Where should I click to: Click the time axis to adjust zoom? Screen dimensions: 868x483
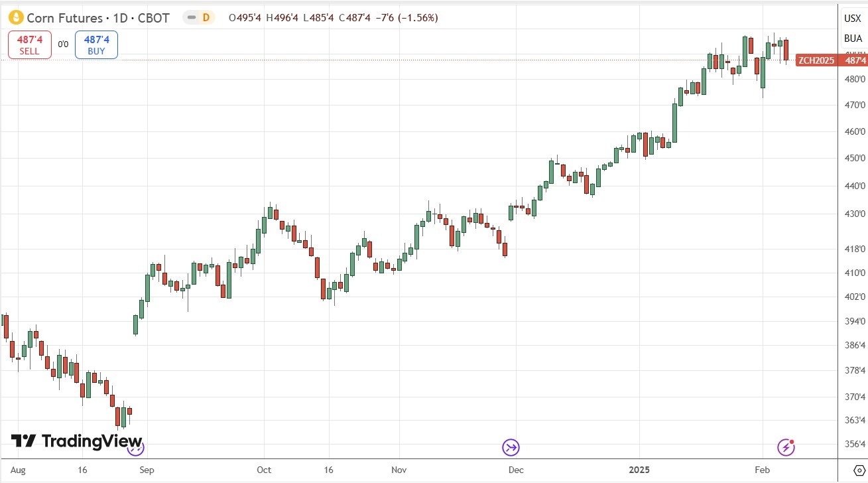click(431, 470)
